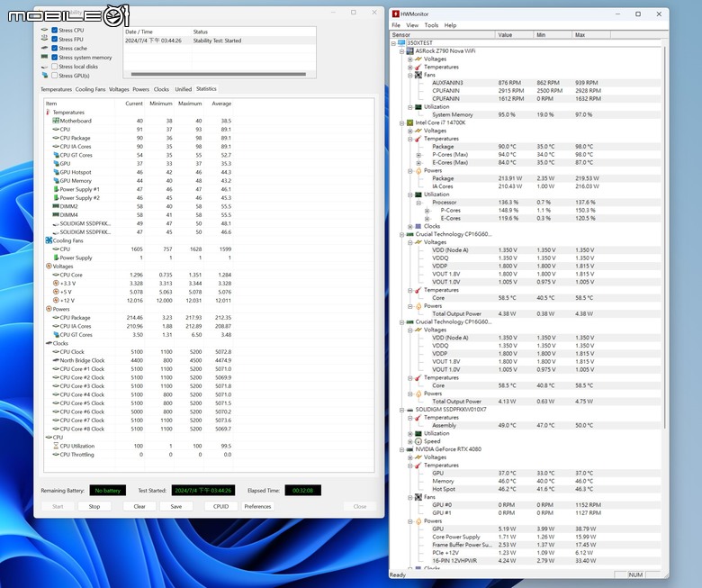702x588 pixels.
Task: Open Preferences in stability test window
Action: pos(257,506)
